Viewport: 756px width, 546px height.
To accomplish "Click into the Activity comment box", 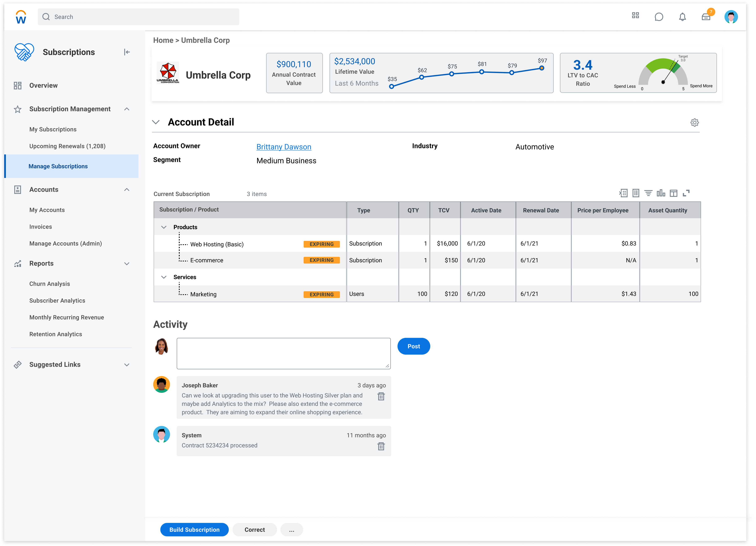I will click(x=284, y=354).
